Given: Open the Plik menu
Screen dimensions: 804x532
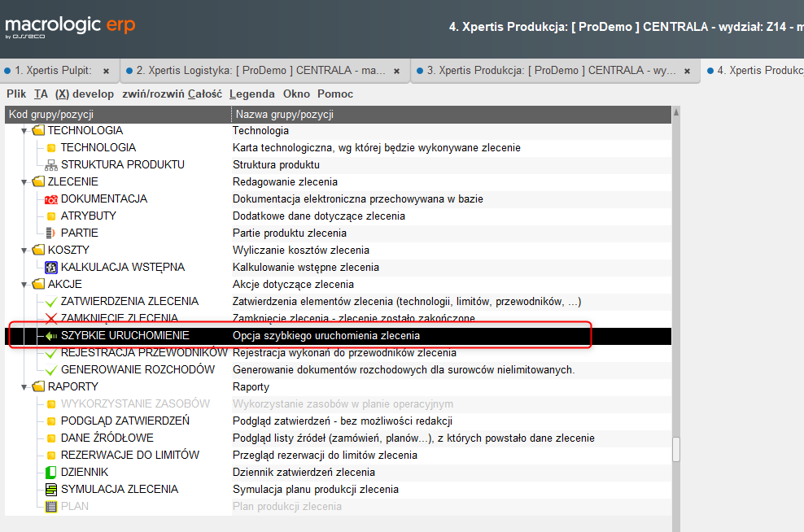Looking at the screenshot, I should 16,94.
